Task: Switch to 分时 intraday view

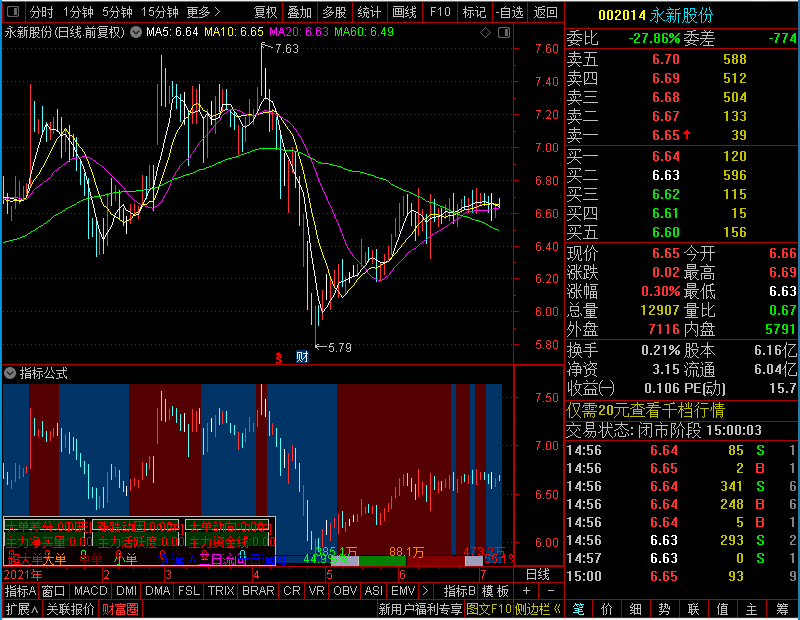Action: click(41, 12)
